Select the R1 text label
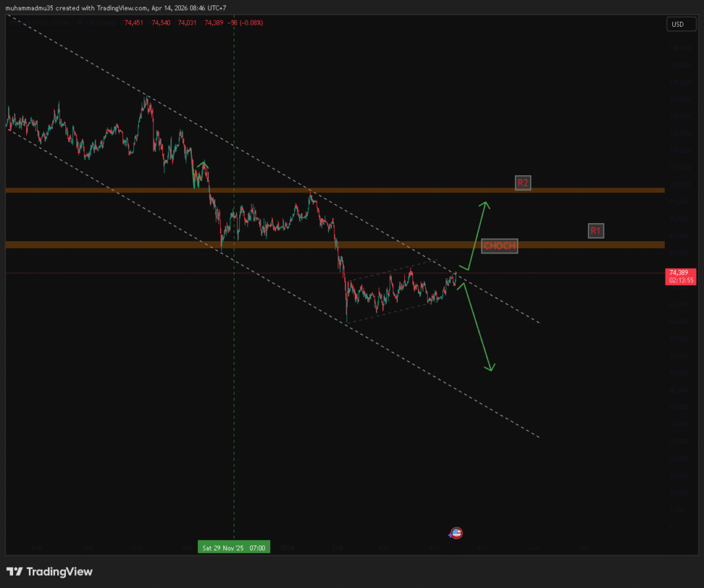Screen dimensions: 704x588 [x=595, y=231]
